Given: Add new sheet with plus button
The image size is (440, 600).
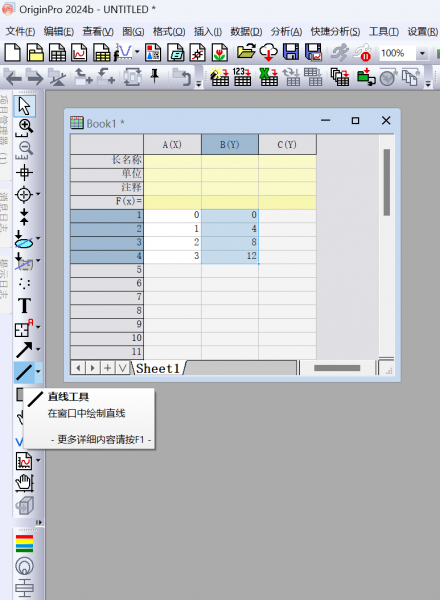Looking at the screenshot, I should coord(108,368).
